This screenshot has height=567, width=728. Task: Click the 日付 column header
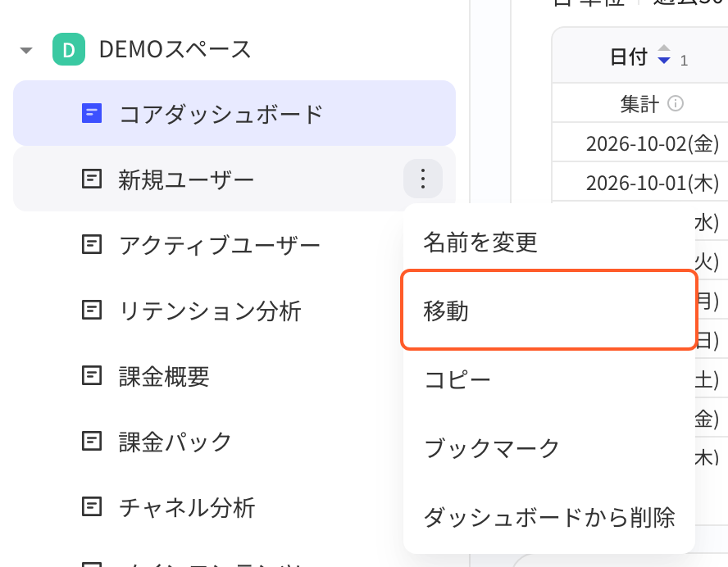pyautogui.click(x=629, y=57)
